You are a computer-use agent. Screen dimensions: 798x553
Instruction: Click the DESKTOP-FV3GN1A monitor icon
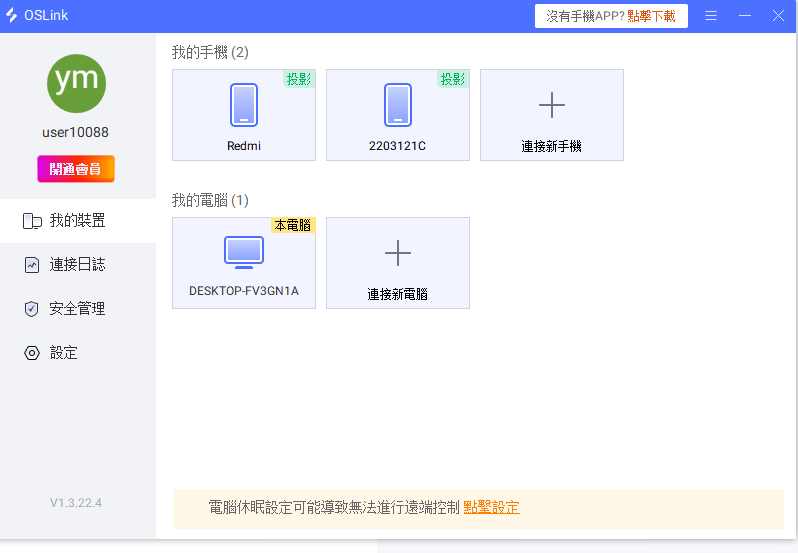(x=244, y=253)
